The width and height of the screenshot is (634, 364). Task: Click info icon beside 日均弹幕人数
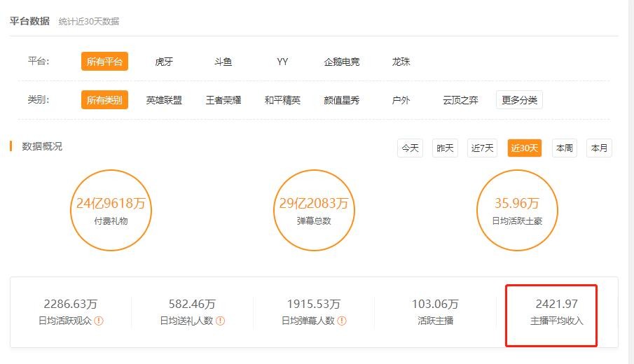click(x=342, y=321)
